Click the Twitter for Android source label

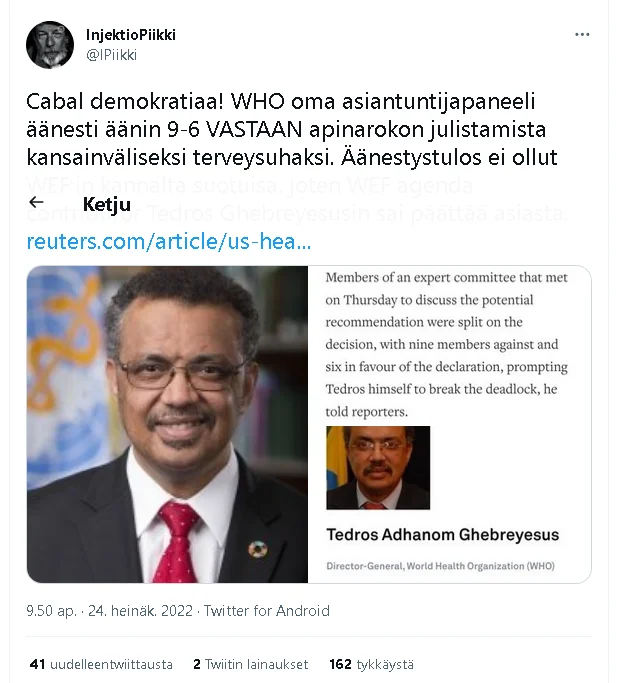point(267,611)
